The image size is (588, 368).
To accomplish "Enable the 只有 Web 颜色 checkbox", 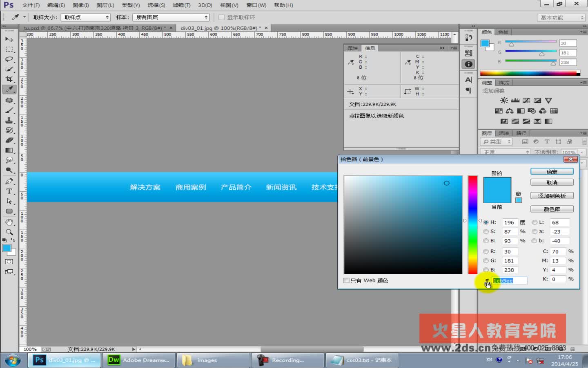I will tap(346, 280).
